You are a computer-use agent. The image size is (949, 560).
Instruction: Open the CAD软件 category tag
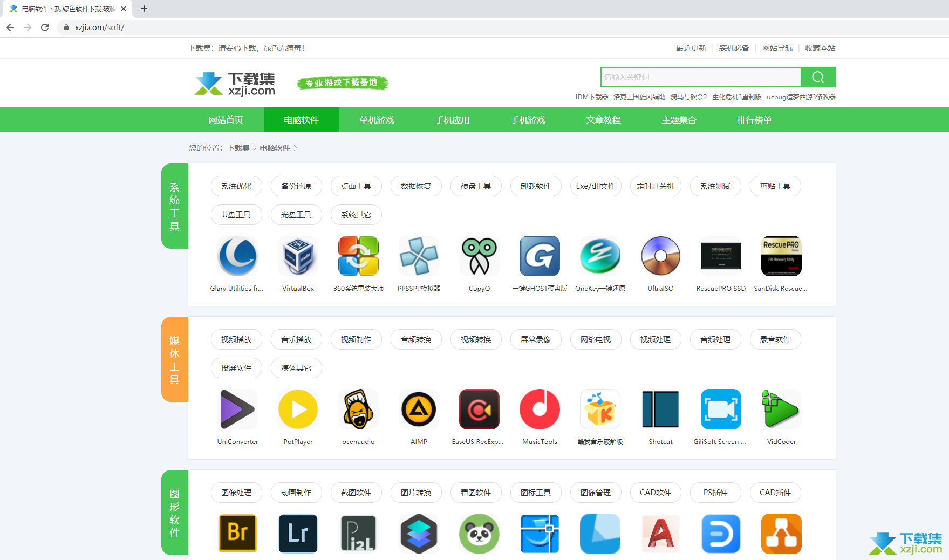[656, 493]
